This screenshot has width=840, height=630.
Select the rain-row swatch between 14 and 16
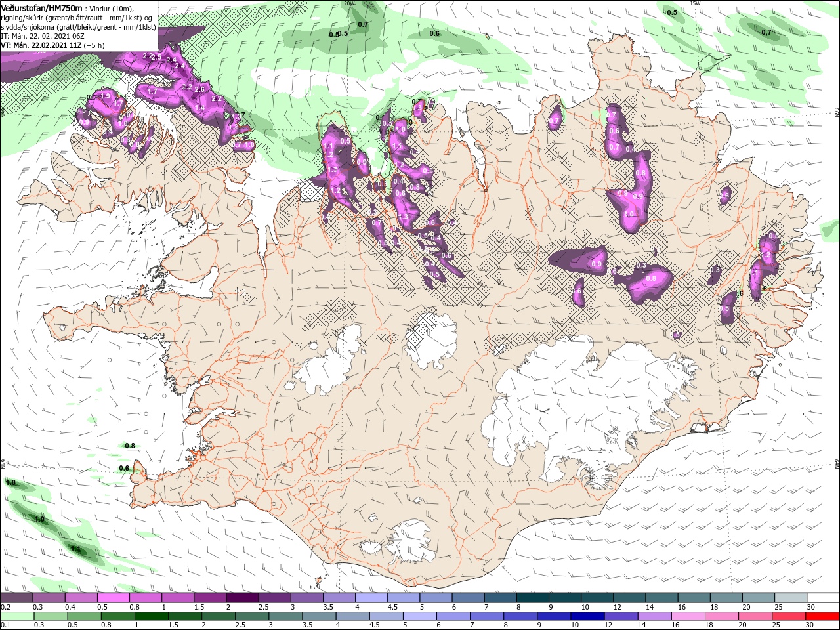click(x=655, y=616)
